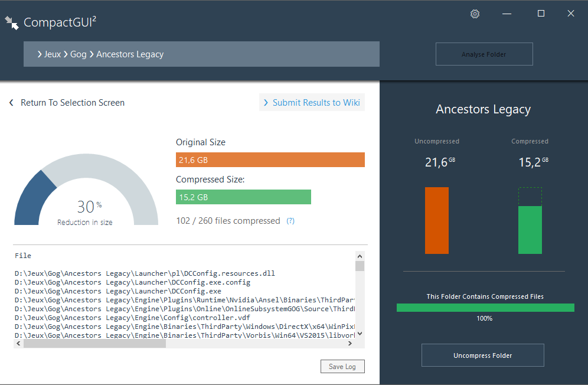Select the Gog breadcrumb
Screen dimensions: 588x385
coord(79,54)
